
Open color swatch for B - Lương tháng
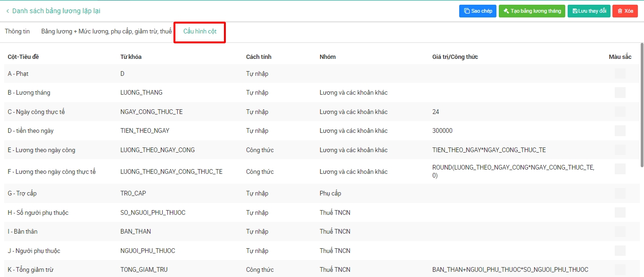coord(620,92)
